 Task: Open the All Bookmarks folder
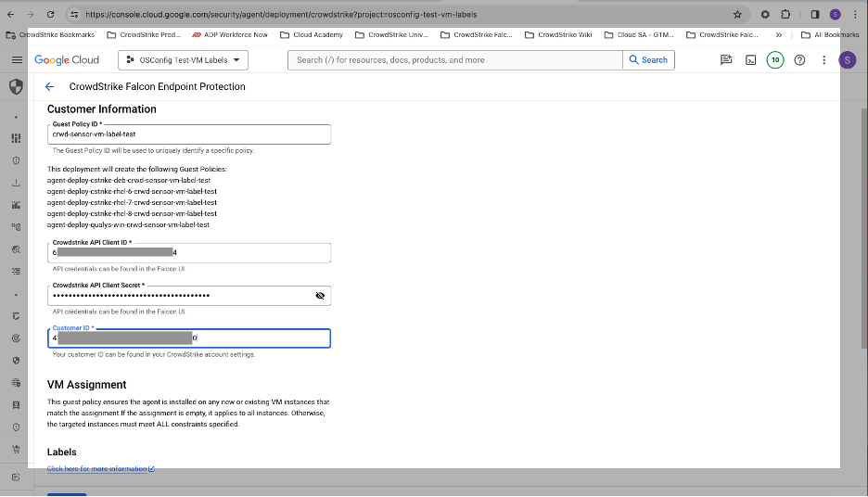point(830,35)
